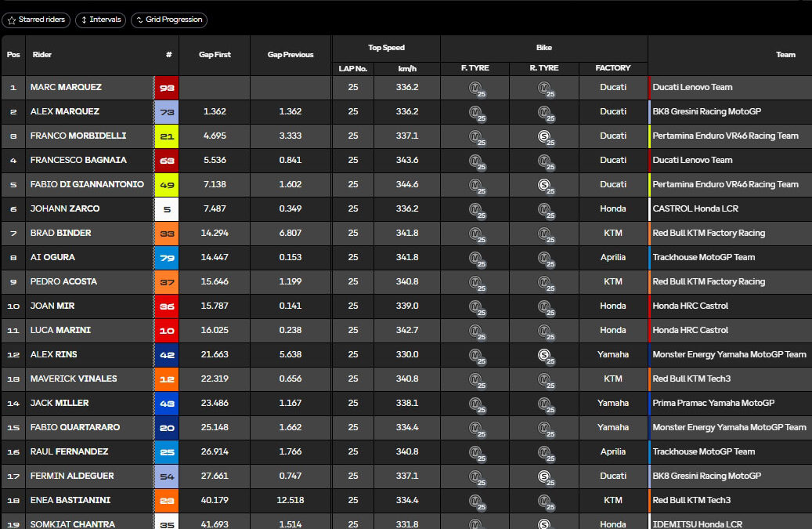
Task: Click Raul Fernandez front tyre icon
Action: click(x=476, y=453)
